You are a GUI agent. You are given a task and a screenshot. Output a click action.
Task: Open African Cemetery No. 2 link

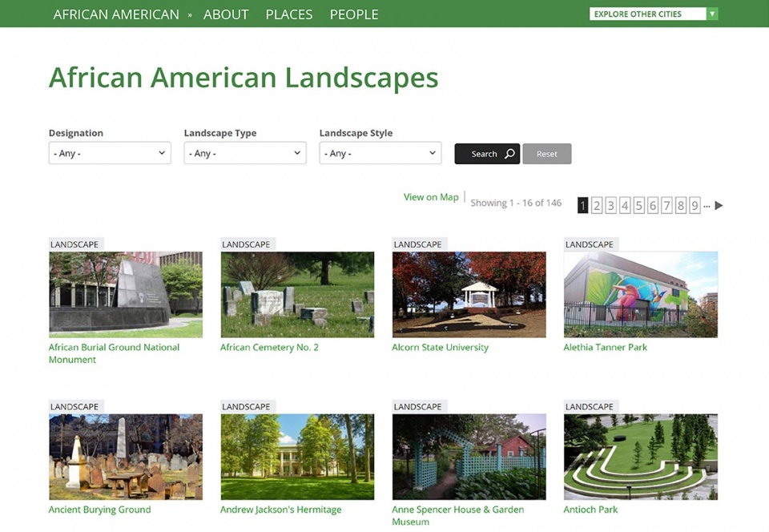pyautogui.click(x=269, y=347)
